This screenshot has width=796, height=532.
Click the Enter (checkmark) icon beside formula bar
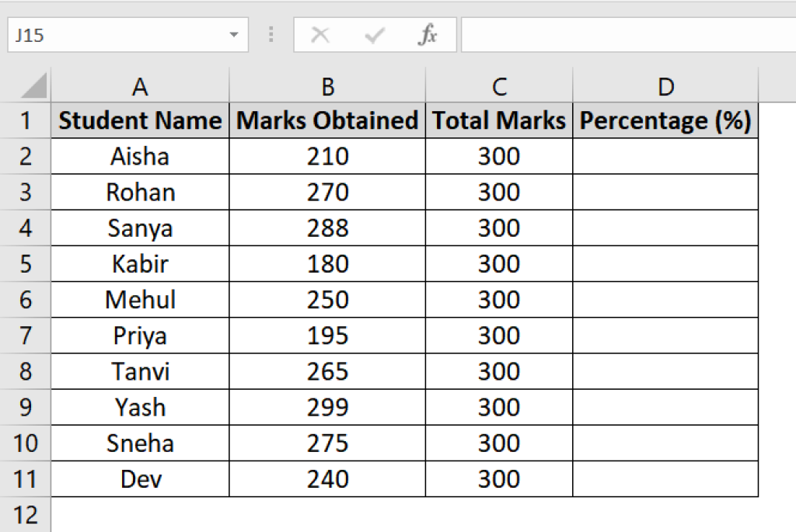tap(374, 34)
